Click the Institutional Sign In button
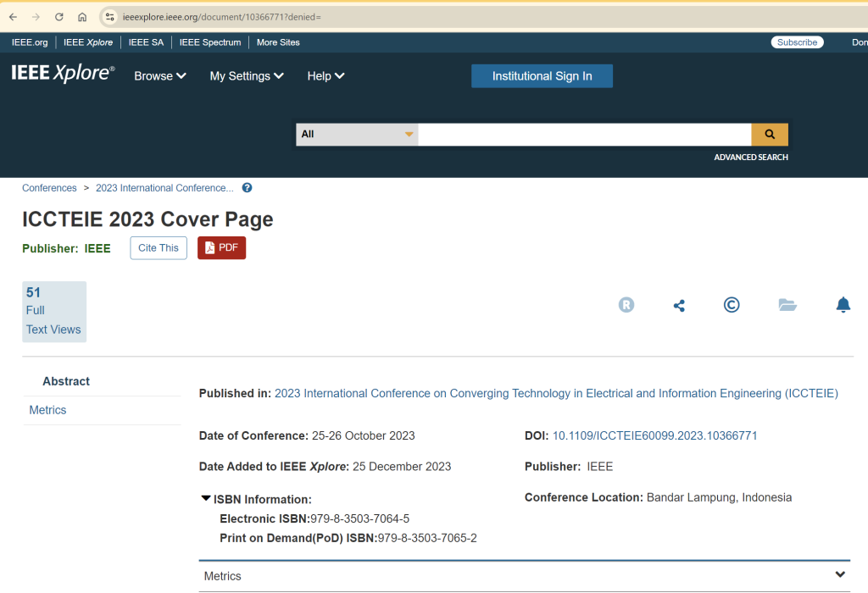The image size is (868, 593). tap(542, 76)
